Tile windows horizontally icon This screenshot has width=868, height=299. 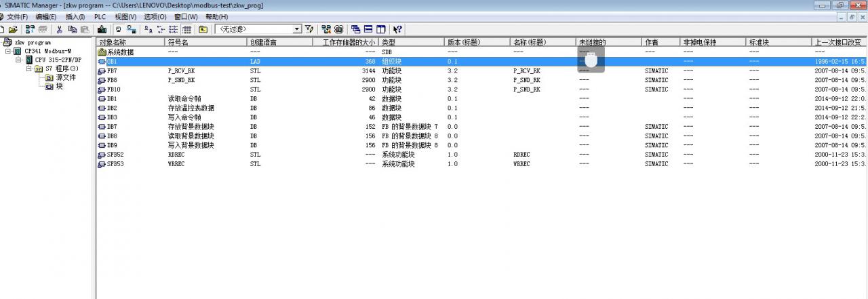click(x=368, y=29)
